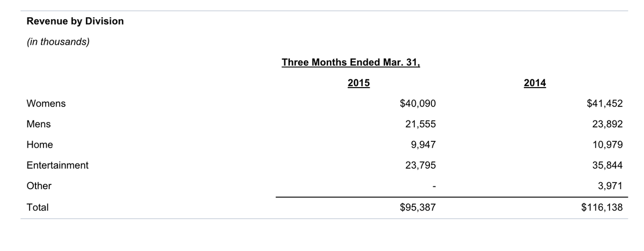Screen dimensions: 644x251
Task: Click the $95,387 total for 2015
Action: 418,207
